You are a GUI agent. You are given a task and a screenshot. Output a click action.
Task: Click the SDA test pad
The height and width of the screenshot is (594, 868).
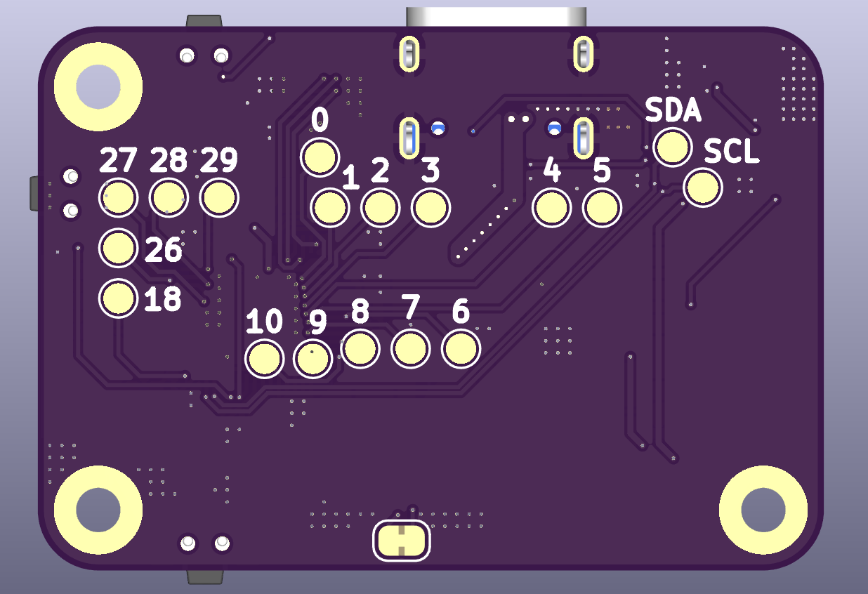click(673, 147)
